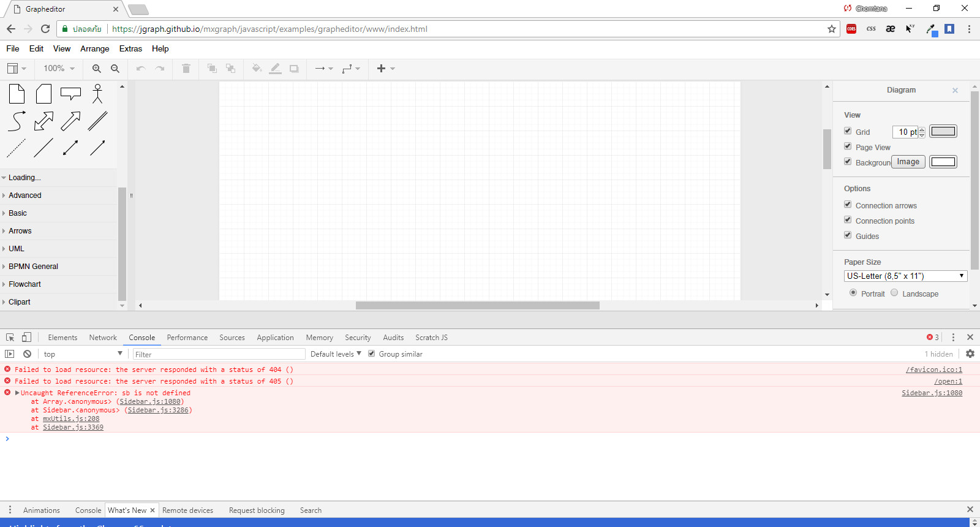Open the Arrange menu
This screenshot has width=980, height=527.
pyautogui.click(x=95, y=48)
